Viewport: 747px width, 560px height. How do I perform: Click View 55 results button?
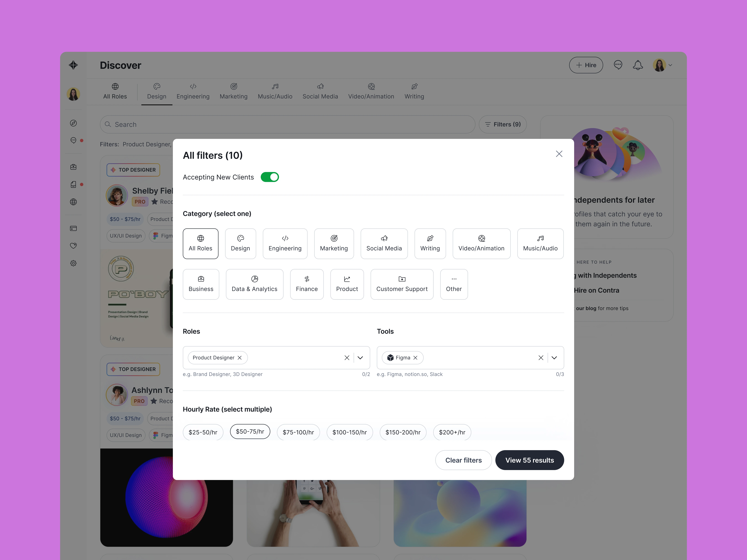530,460
